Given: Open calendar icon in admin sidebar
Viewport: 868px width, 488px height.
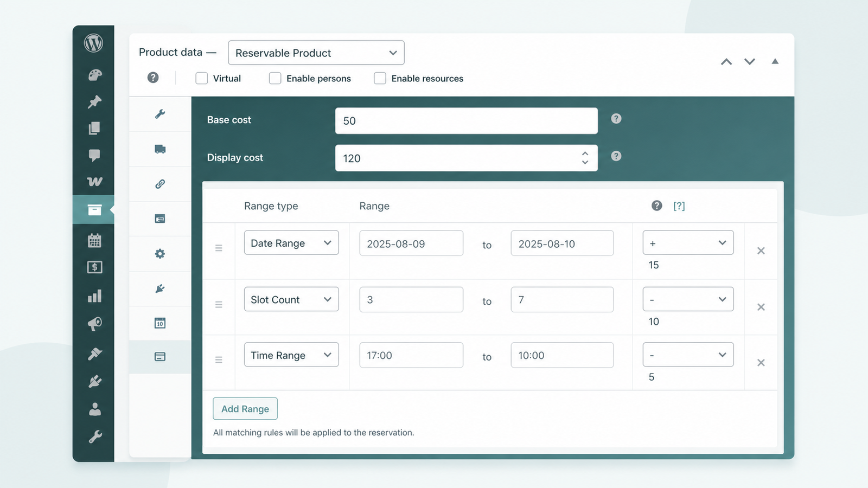Looking at the screenshot, I should [94, 240].
